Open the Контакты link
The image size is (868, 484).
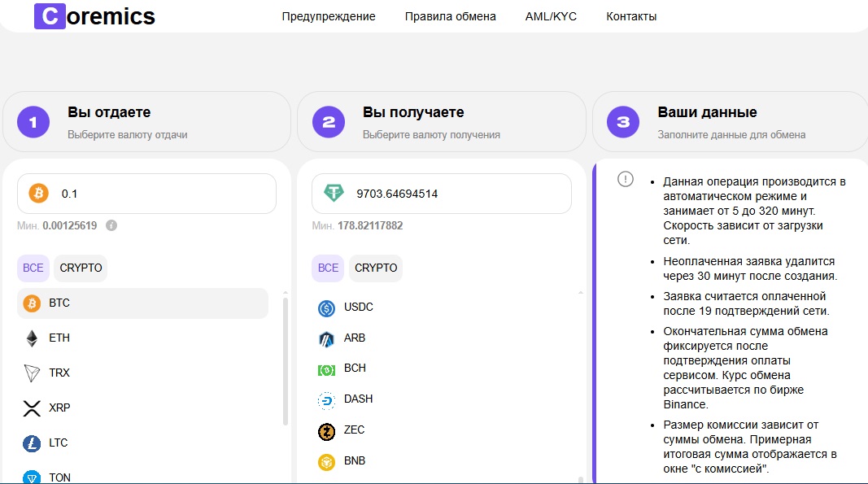tap(631, 16)
